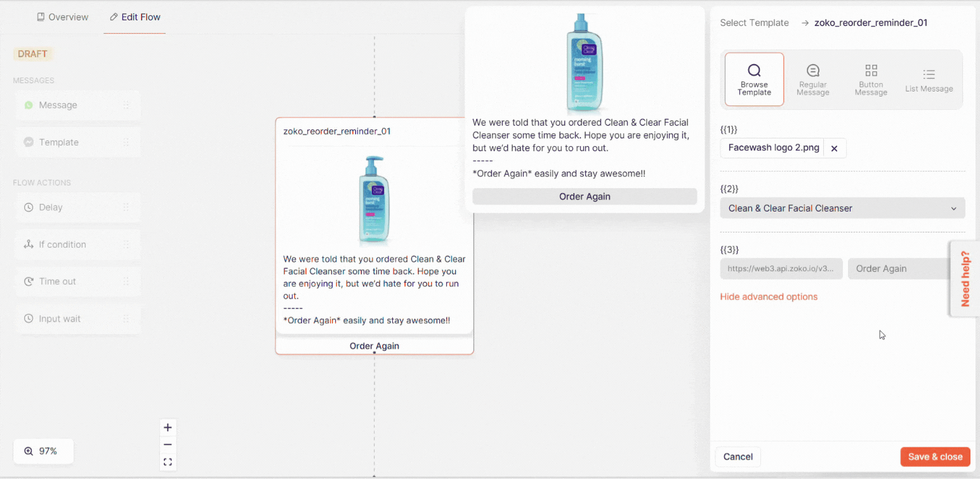Click Save & close button
The height and width of the screenshot is (479, 980).
point(935,457)
